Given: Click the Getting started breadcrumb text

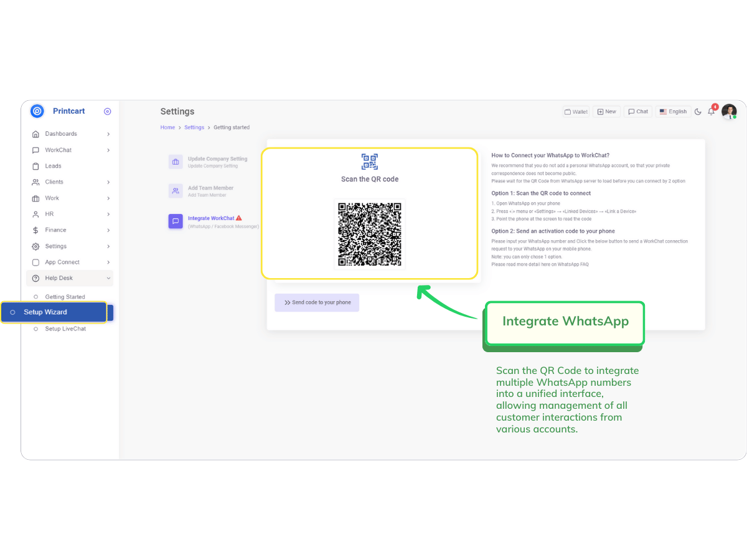Looking at the screenshot, I should tap(232, 128).
